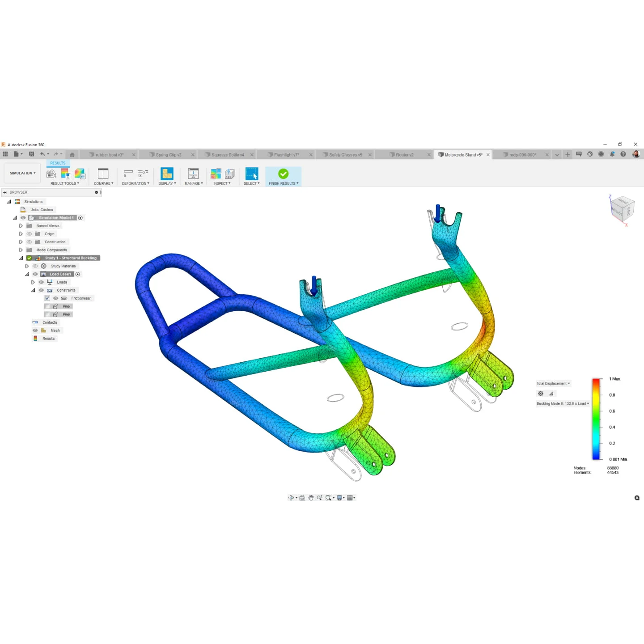Open legend settings gear icon
Screen dimensions: 644x644
(x=541, y=394)
